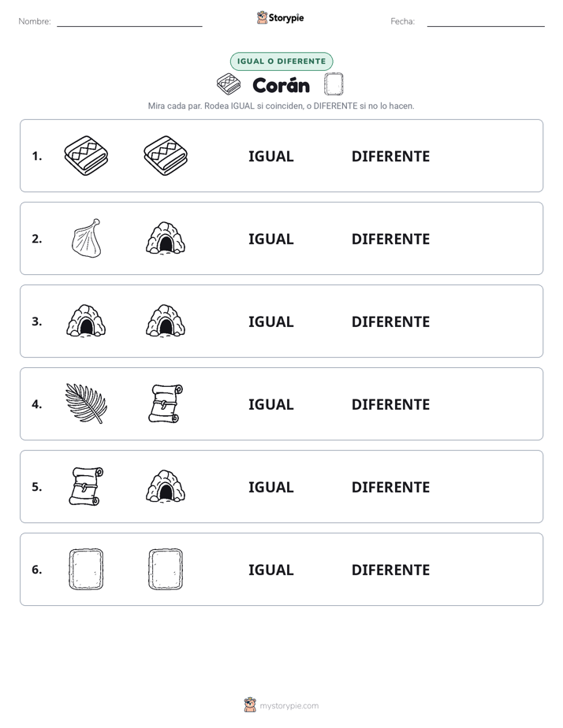Click the animal skin icon in row 2
The width and height of the screenshot is (563, 728).
click(x=87, y=238)
